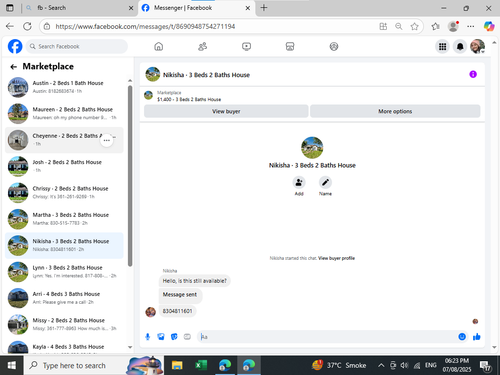The width and height of the screenshot is (500, 375).
Task: Open conversation information purple icon
Action: coord(473,74)
